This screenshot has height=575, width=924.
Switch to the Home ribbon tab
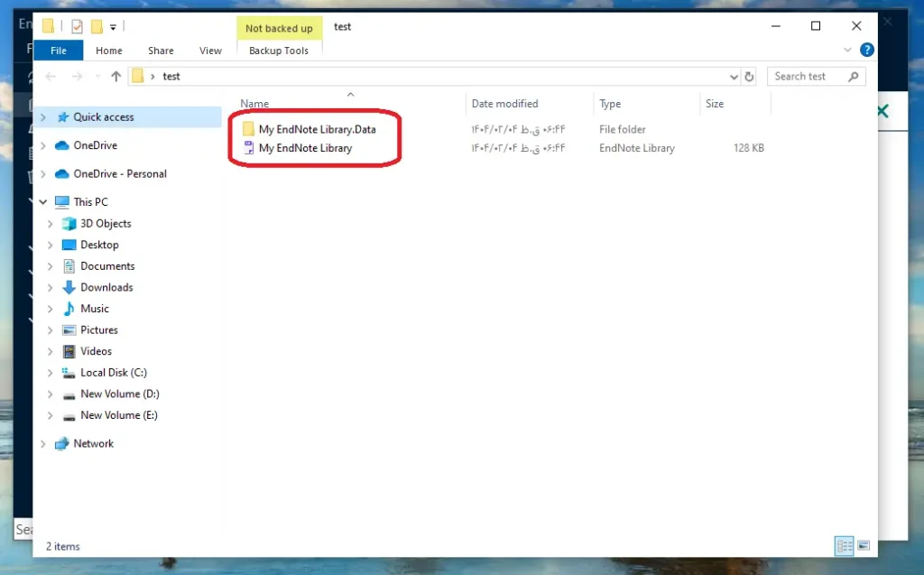pyautogui.click(x=109, y=51)
